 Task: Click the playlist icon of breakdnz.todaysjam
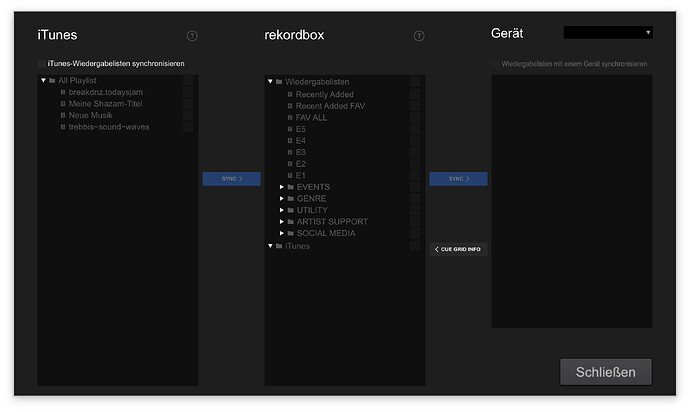coord(62,92)
